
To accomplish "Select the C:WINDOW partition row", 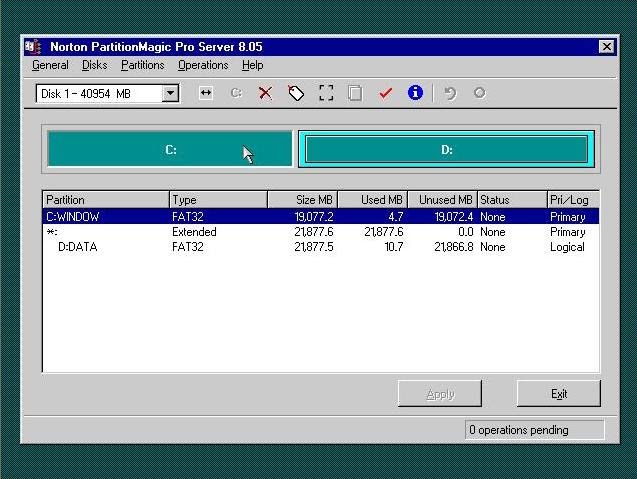I will (x=321, y=217).
